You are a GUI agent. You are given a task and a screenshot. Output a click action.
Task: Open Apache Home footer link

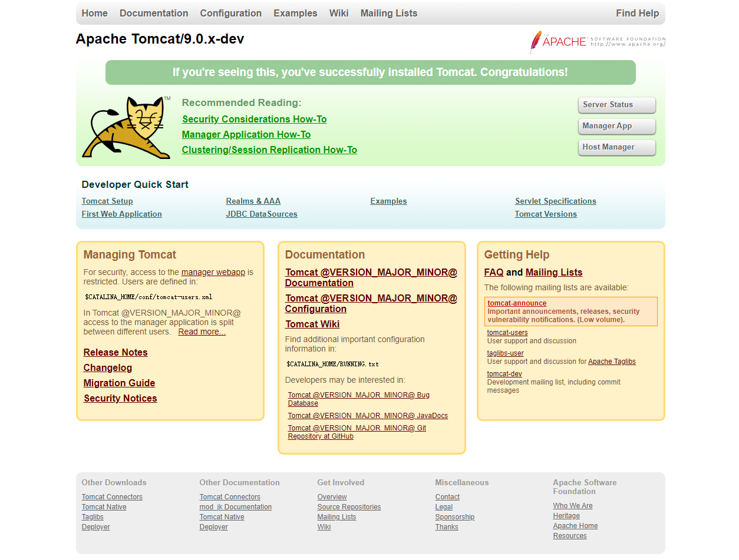point(575,526)
